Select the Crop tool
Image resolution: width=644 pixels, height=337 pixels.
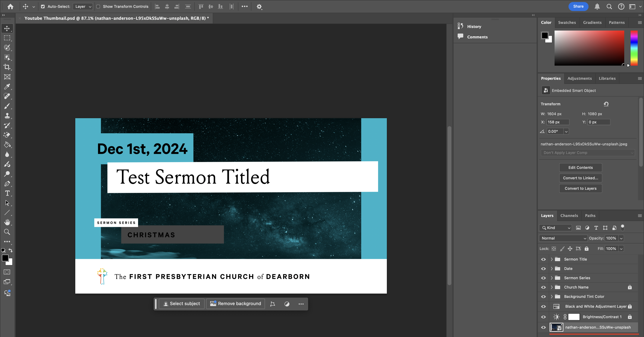pyautogui.click(x=7, y=67)
